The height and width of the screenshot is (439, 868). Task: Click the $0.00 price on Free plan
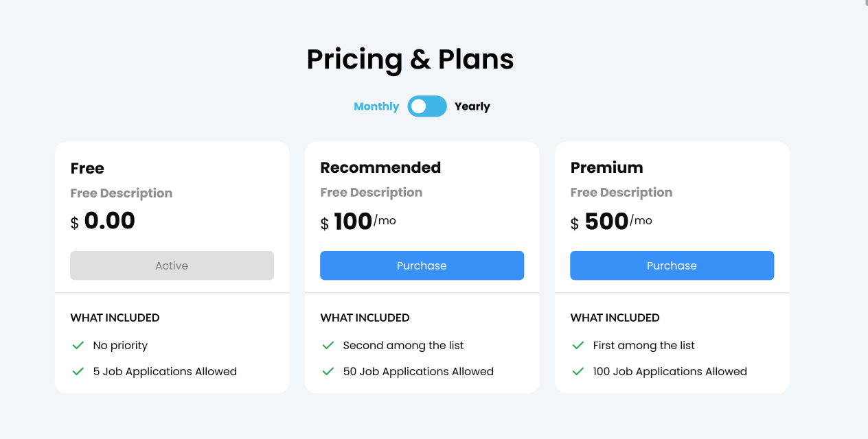click(103, 222)
